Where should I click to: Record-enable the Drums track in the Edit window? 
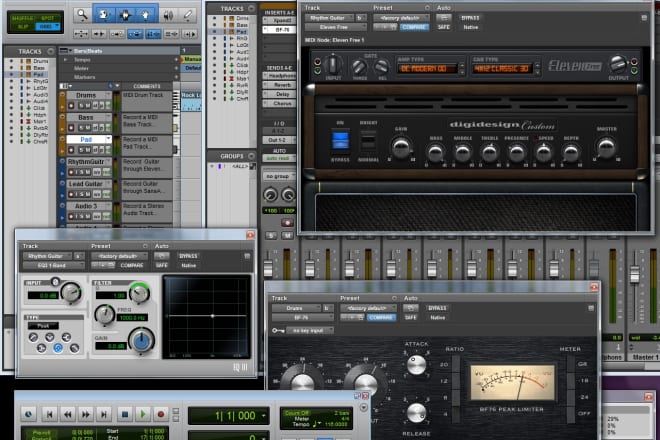click(x=71, y=105)
